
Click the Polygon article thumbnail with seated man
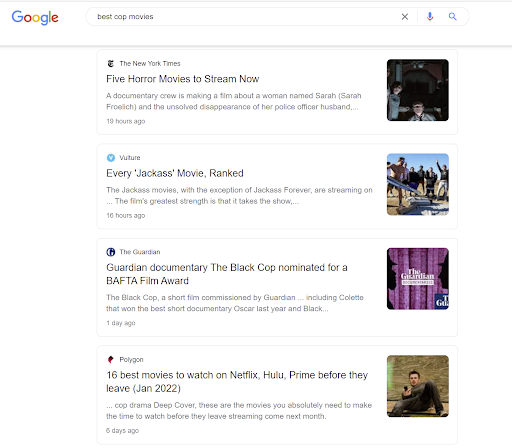[418, 386]
